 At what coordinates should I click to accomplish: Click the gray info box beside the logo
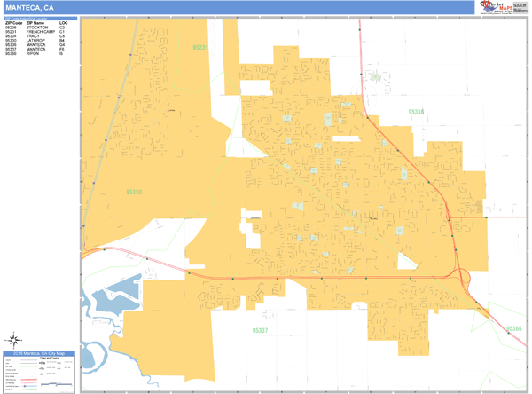click(x=518, y=7)
